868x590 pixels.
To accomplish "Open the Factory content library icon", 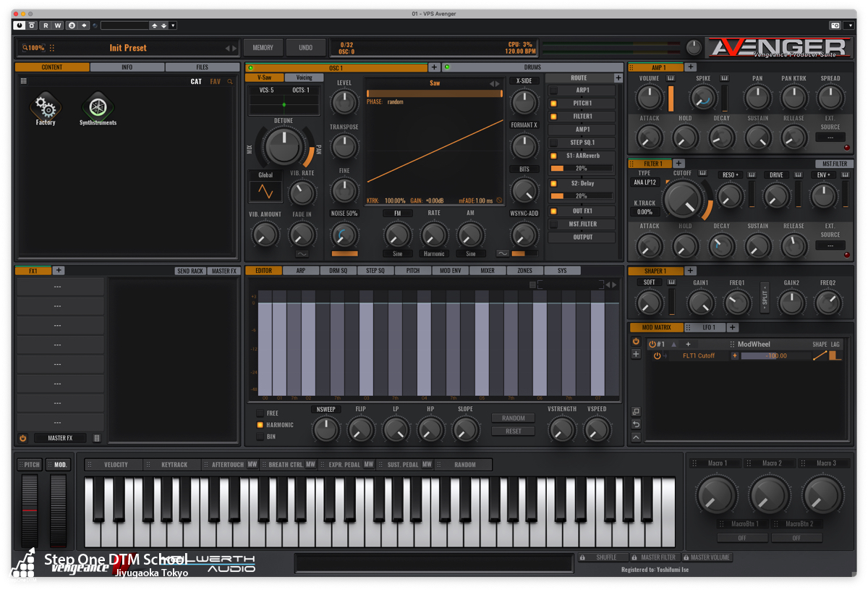I will click(x=46, y=107).
